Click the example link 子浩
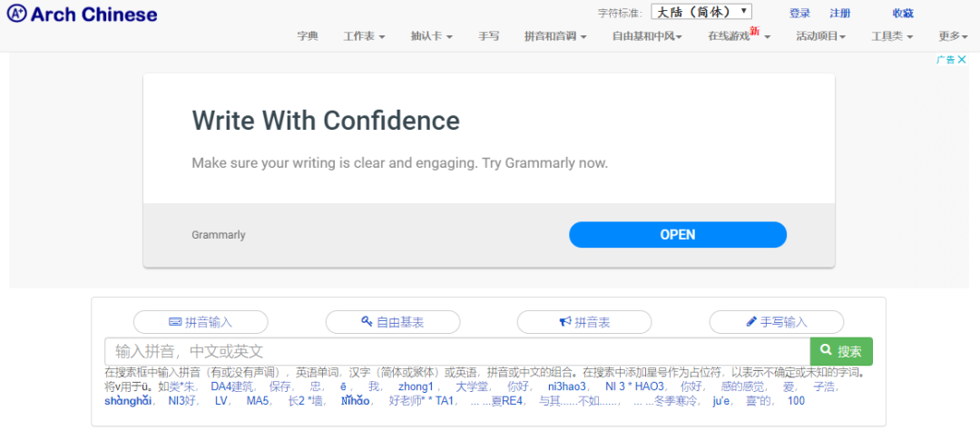Screen dimensions: 980x440 coord(824,386)
